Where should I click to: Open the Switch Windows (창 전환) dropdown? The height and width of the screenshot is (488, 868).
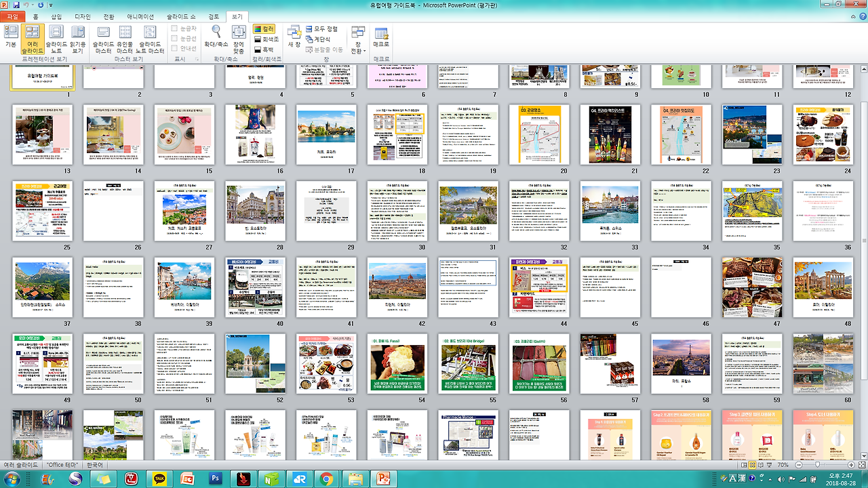(357, 39)
